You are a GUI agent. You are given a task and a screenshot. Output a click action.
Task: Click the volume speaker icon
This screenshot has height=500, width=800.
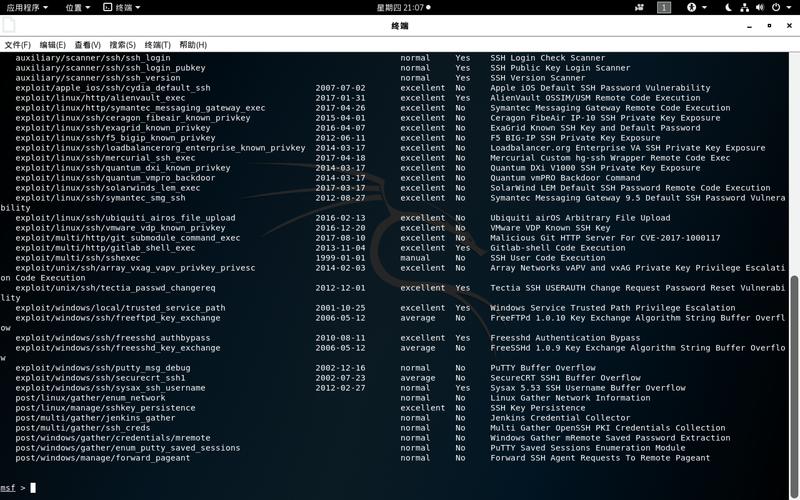[760, 8]
